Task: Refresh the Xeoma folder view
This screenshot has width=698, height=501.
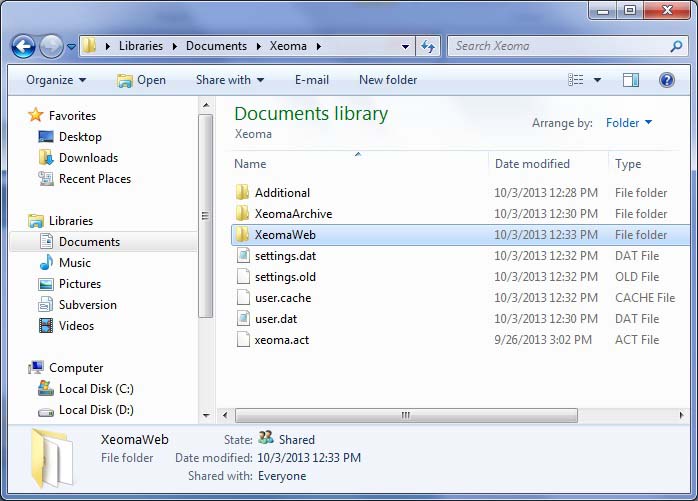Action: [x=428, y=46]
